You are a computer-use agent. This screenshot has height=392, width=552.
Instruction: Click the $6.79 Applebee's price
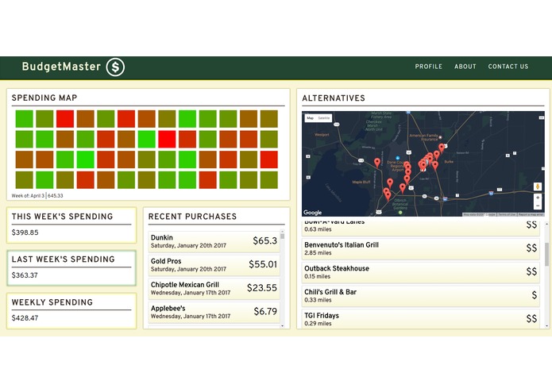point(265,312)
